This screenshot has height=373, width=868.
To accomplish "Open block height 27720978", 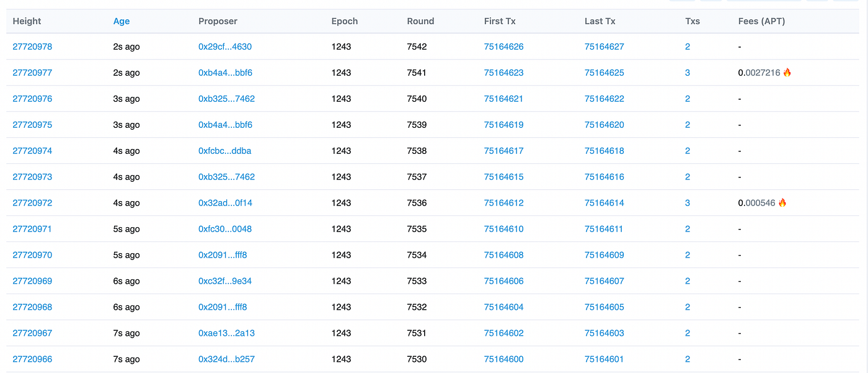I will click(32, 47).
